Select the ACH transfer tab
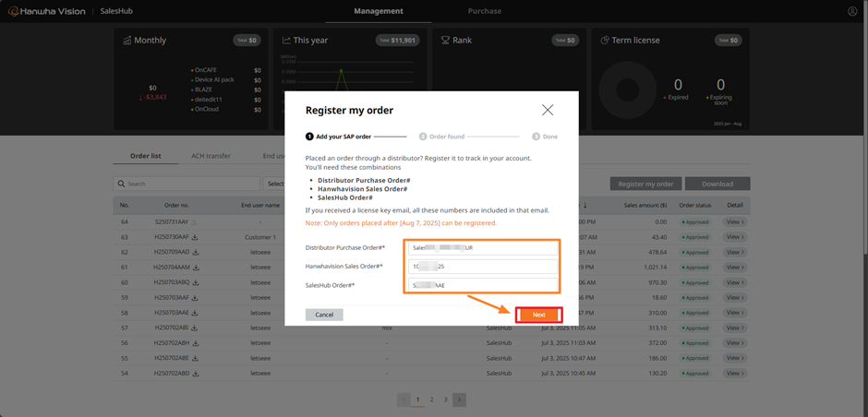 pyautogui.click(x=211, y=156)
